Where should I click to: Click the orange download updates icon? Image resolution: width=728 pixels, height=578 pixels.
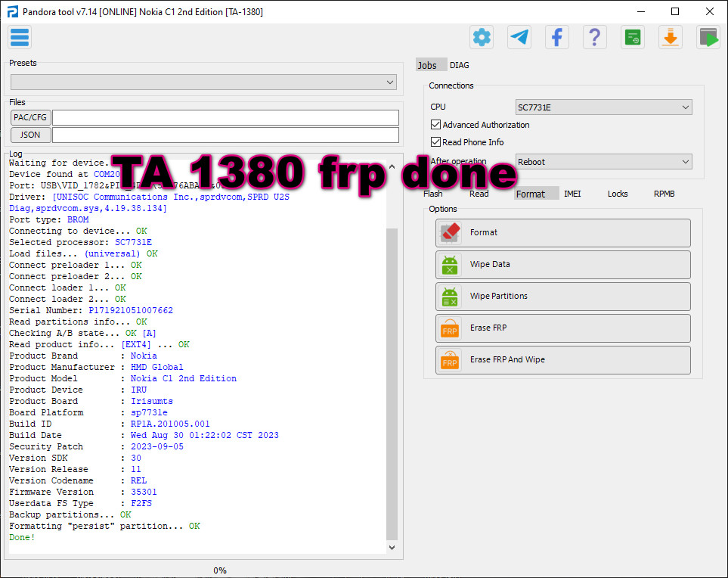click(671, 36)
